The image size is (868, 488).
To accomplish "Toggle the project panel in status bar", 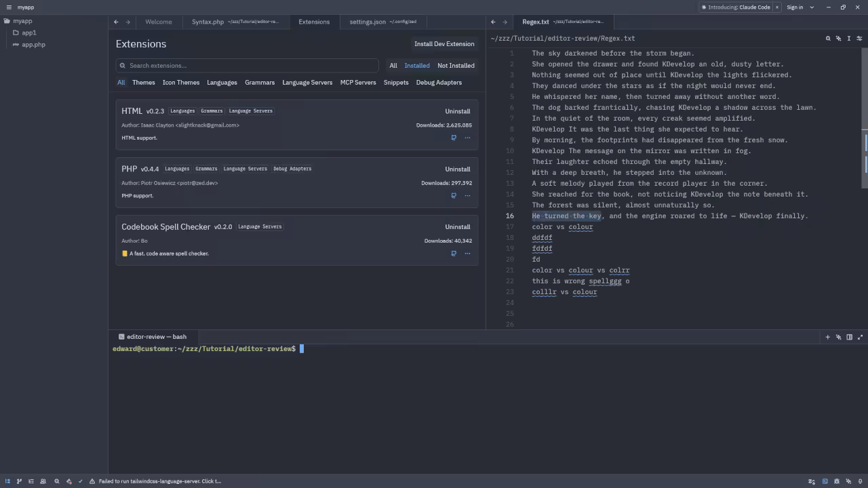I will (7, 481).
